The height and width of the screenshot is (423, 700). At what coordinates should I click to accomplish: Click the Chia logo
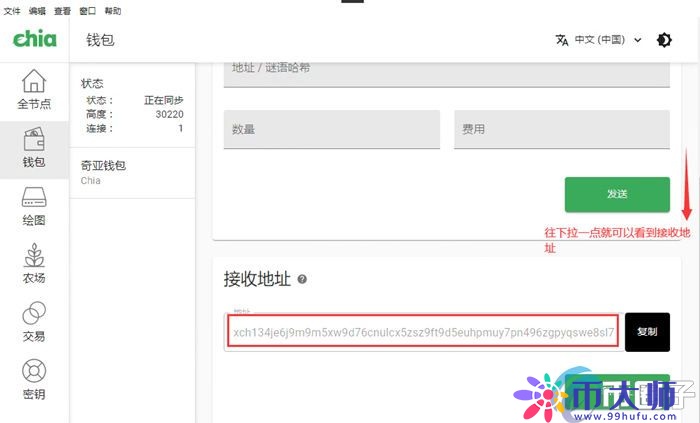(x=34, y=40)
